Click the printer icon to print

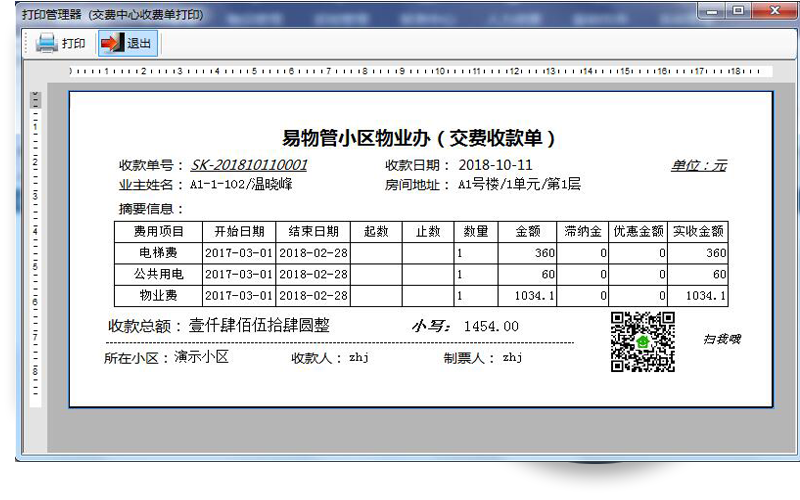click(46, 43)
